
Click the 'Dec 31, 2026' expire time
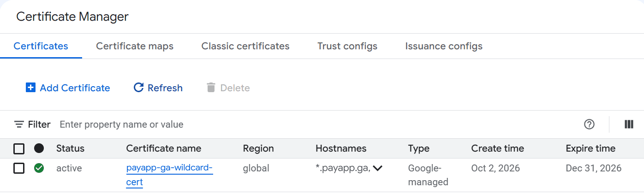point(594,168)
